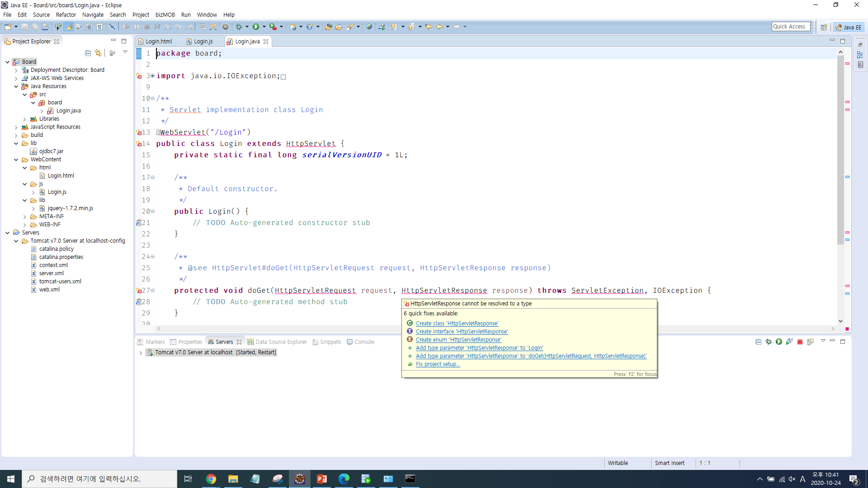The width and height of the screenshot is (868, 488).
Task: Click the green Run button in main toolbar
Action: click(256, 27)
